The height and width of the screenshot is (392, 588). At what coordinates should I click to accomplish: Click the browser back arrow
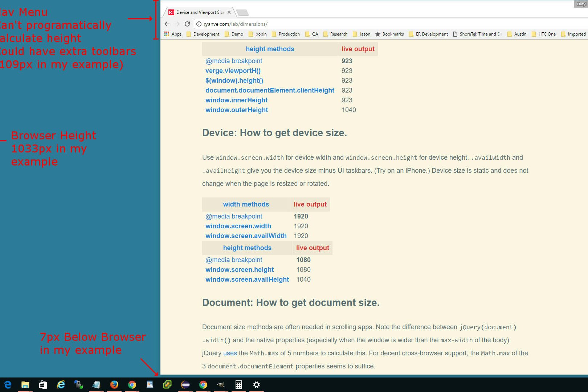tap(167, 24)
